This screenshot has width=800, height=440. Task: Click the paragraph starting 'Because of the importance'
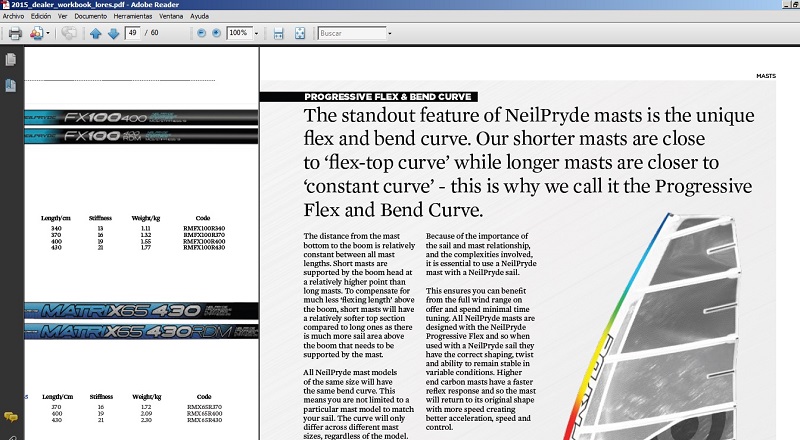tap(481, 254)
